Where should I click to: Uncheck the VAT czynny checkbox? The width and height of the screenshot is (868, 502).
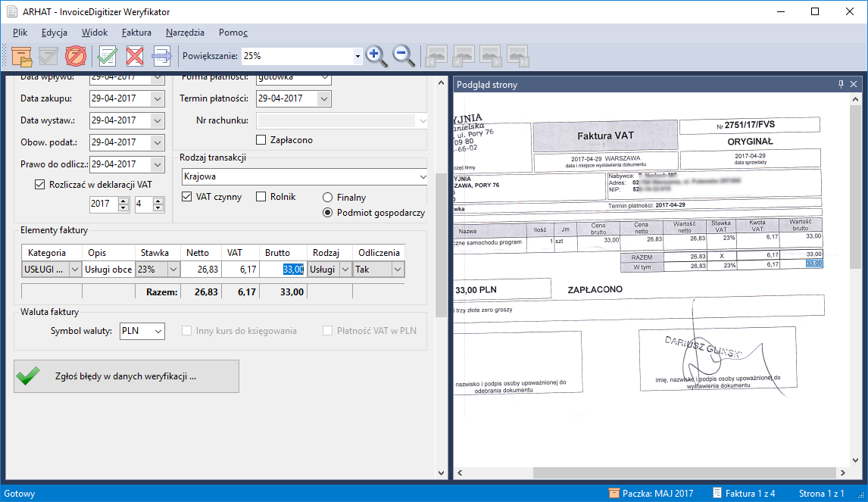(x=187, y=197)
